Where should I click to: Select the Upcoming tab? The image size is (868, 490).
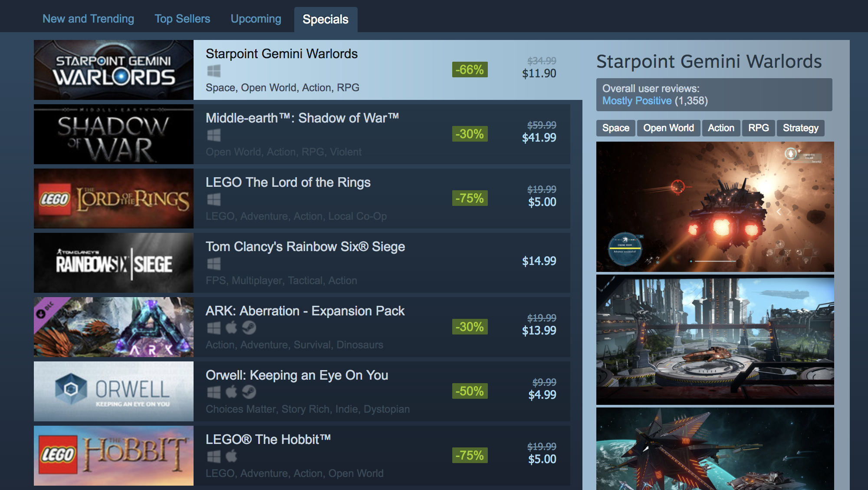tap(256, 19)
